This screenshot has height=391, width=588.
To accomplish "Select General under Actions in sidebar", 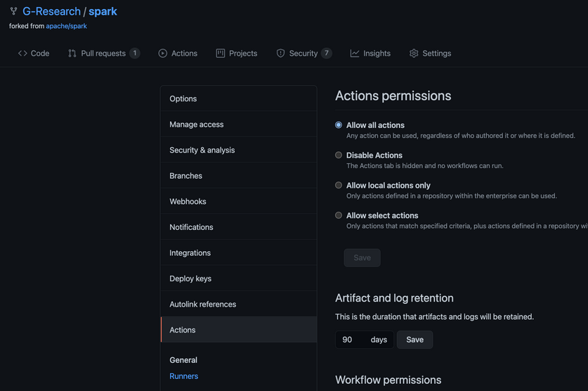I will click(183, 360).
